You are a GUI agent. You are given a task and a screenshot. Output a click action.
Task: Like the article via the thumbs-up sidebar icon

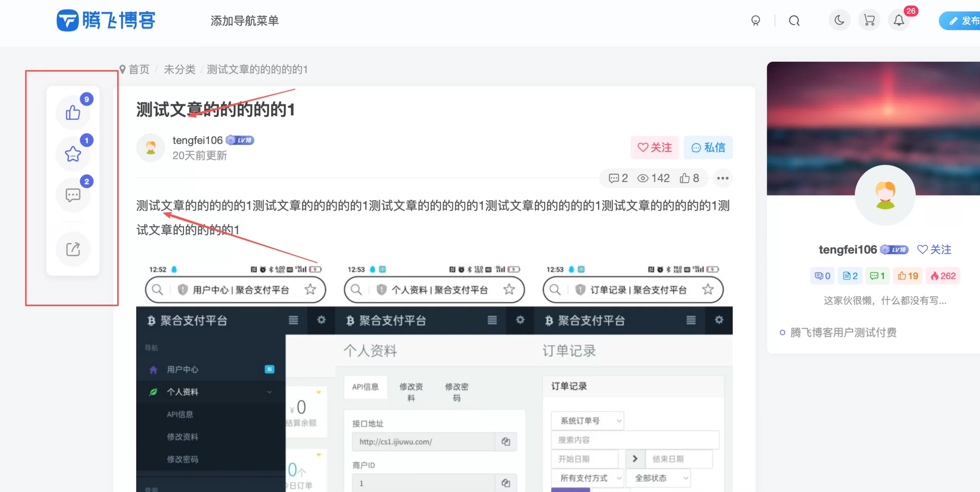tap(73, 112)
